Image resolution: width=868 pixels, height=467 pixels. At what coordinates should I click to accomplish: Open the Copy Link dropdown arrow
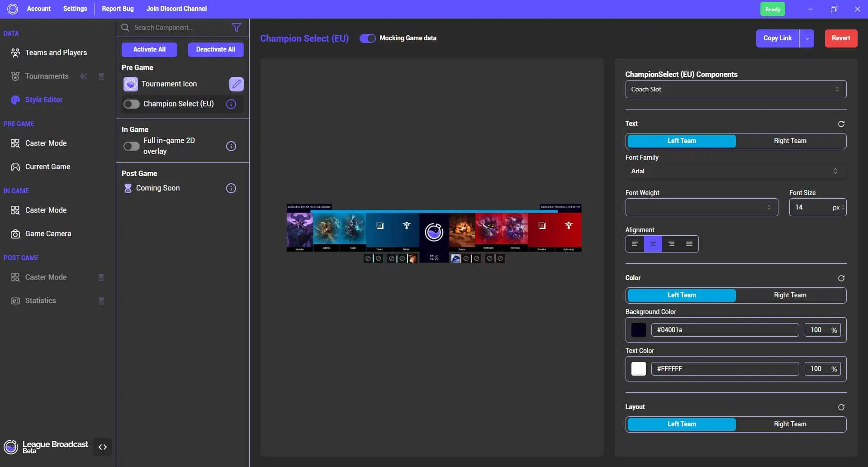[x=807, y=38]
